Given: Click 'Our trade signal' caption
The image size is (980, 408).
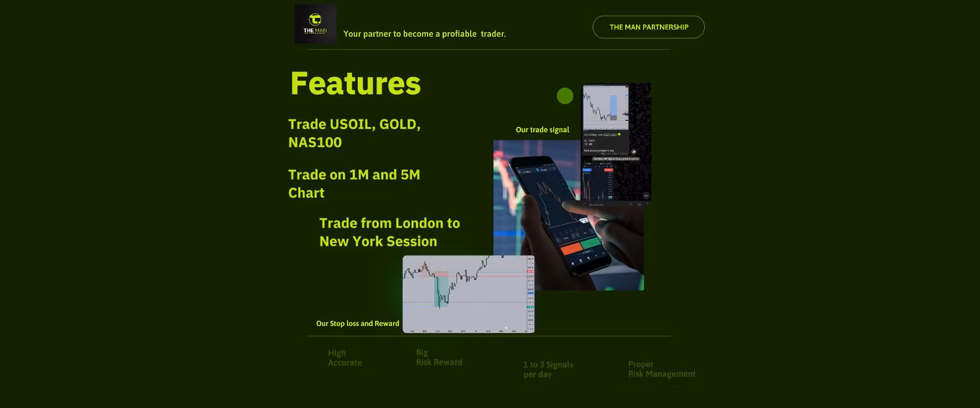Looking at the screenshot, I should click(x=542, y=130).
